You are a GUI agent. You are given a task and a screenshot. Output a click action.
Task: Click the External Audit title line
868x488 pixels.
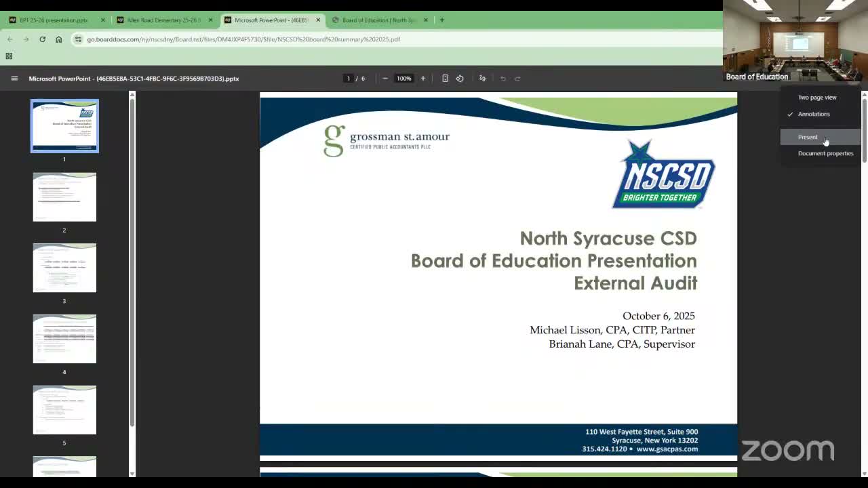(635, 283)
